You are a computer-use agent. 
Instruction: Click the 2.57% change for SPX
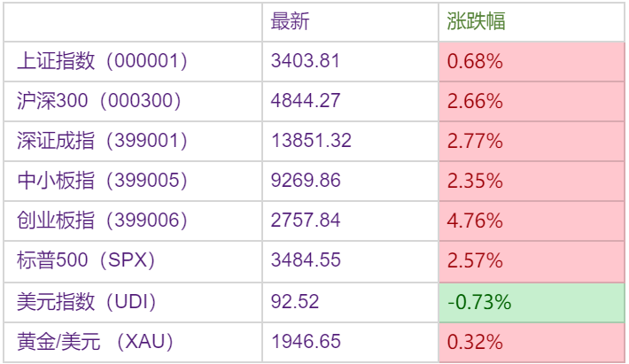coord(476,261)
